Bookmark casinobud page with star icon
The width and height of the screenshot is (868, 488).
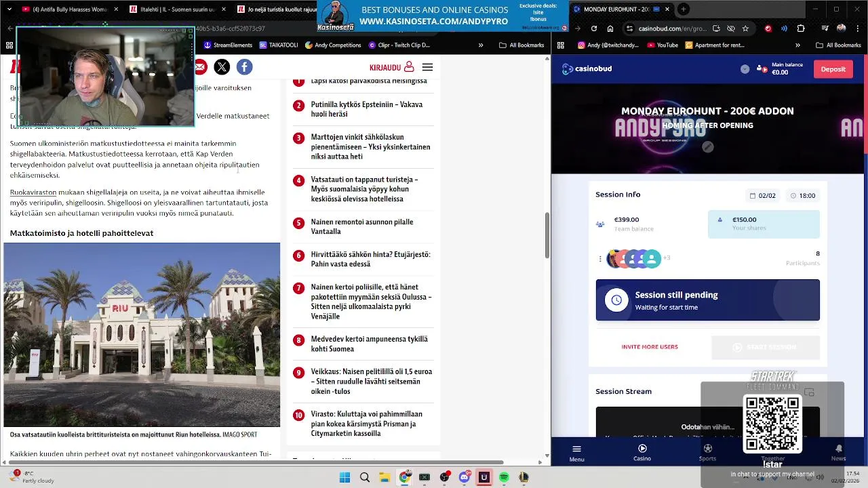click(x=745, y=28)
